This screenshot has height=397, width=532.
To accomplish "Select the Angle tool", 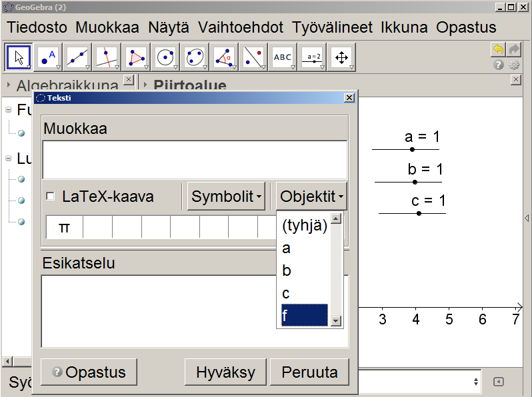I will [x=224, y=57].
